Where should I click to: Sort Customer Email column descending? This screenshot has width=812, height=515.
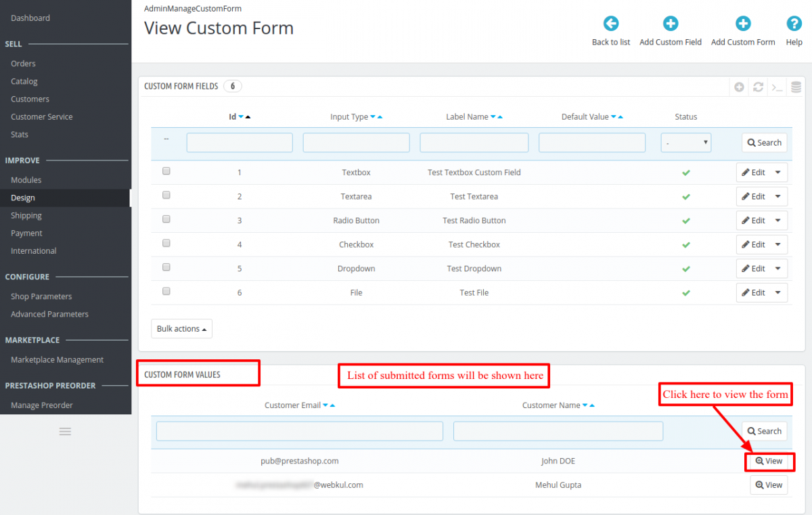coord(325,405)
